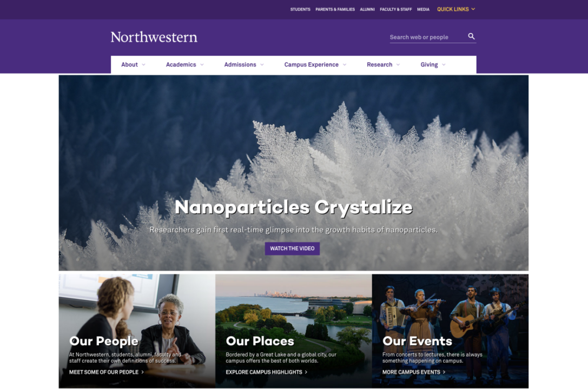Open the Faculty & Staff link
The image size is (588, 389).
(x=395, y=9)
